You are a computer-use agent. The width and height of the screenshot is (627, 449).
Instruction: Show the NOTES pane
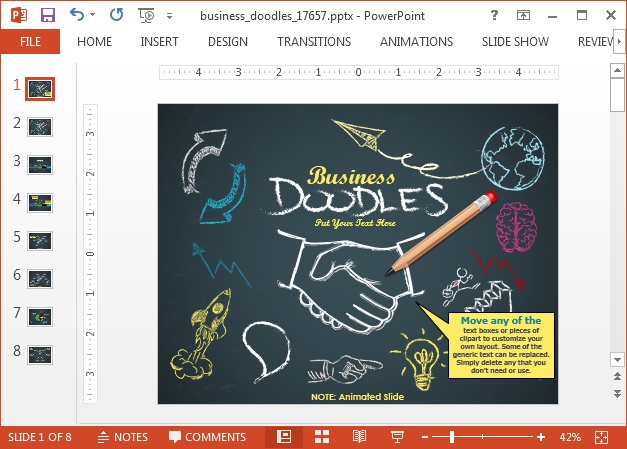click(x=122, y=437)
